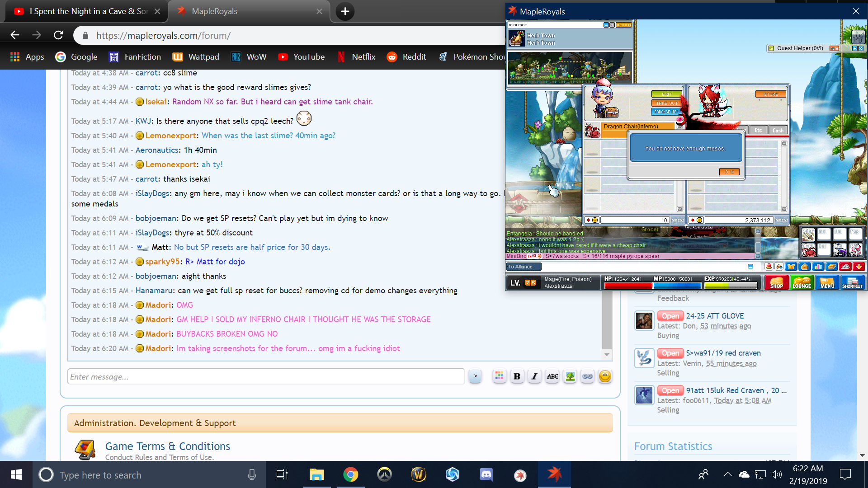The width and height of the screenshot is (868, 488).
Task: Click the End potion quick slot
Action: 840,249
